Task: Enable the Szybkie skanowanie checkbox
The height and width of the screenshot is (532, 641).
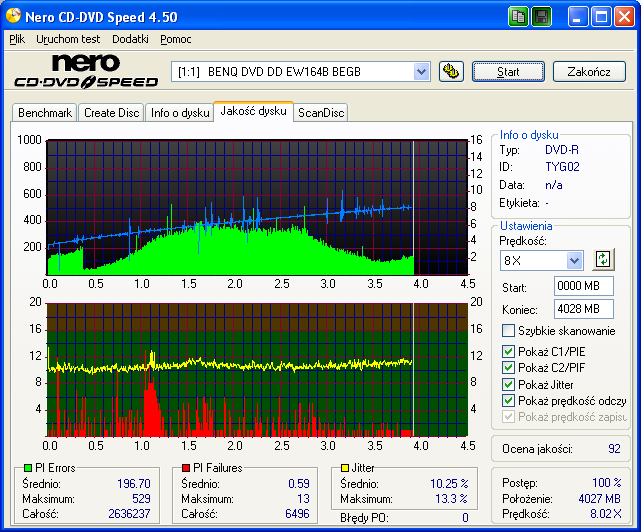Action: tap(508, 330)
